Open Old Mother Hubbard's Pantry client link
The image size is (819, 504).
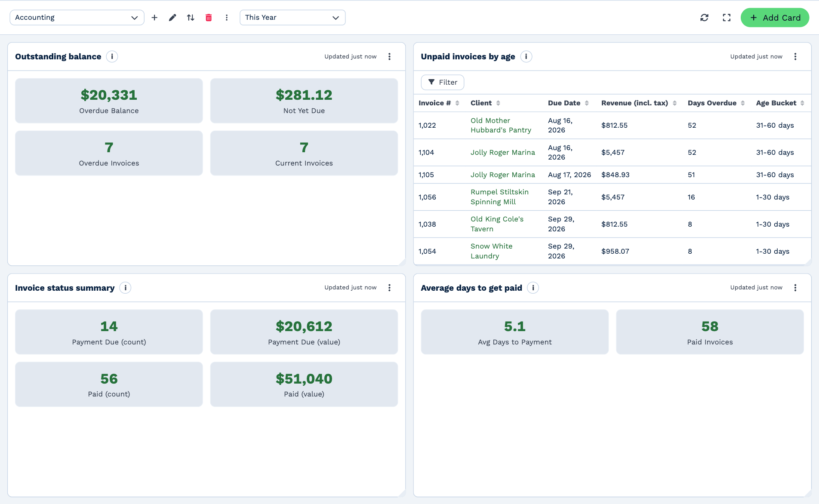coord(501,125)
